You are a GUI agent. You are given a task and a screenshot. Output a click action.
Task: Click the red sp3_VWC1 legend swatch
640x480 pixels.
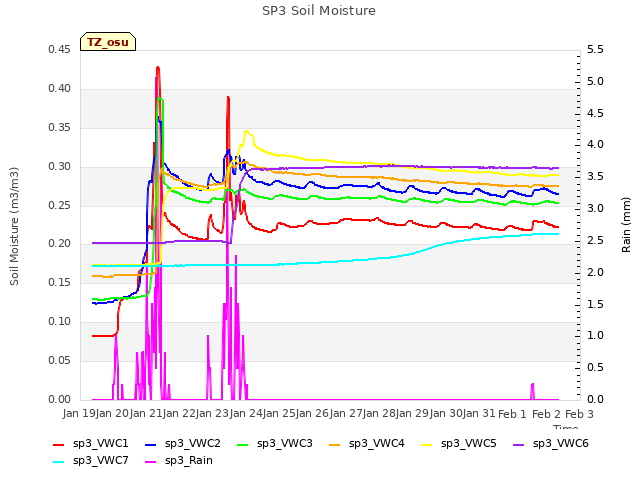pyautogui.click(x=59, y=444)
